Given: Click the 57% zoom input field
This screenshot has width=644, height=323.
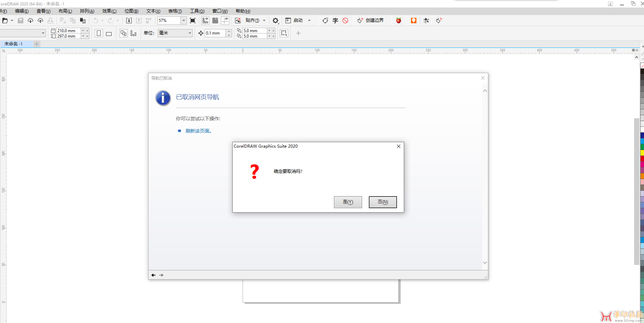Looking at the screenshot, I should (169, 21).
